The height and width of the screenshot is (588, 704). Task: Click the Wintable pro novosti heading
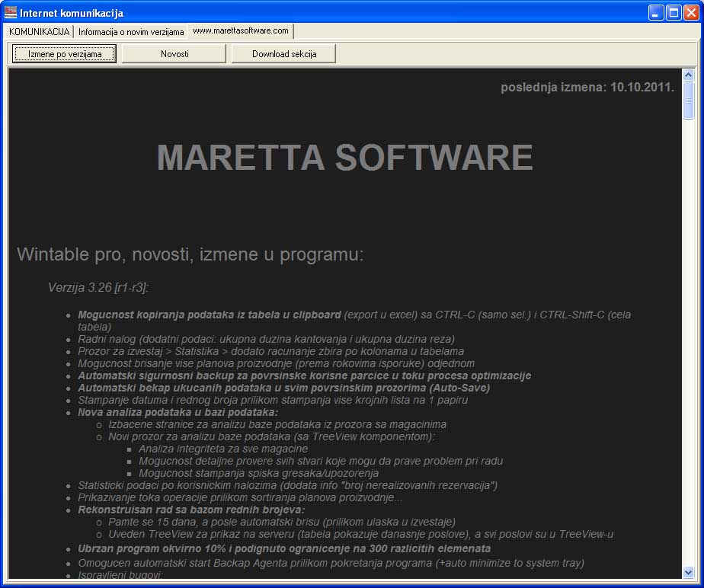click(x=190, y=254)
